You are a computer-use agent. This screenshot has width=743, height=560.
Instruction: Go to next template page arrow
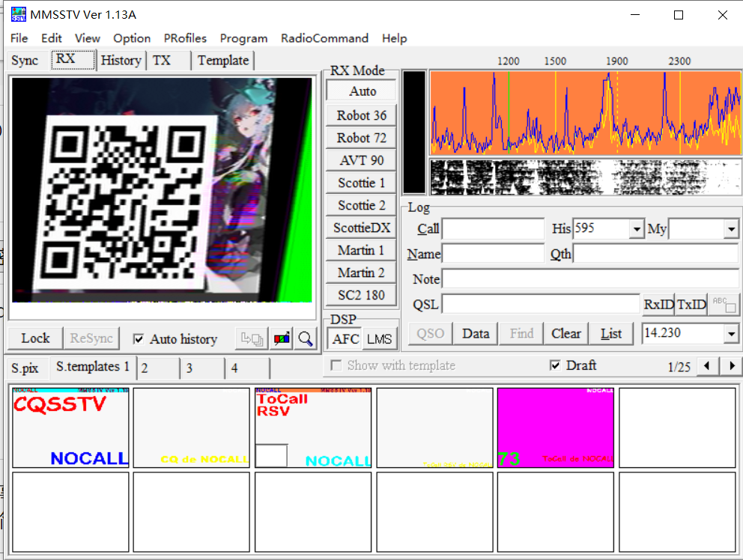tap(730, 366)
